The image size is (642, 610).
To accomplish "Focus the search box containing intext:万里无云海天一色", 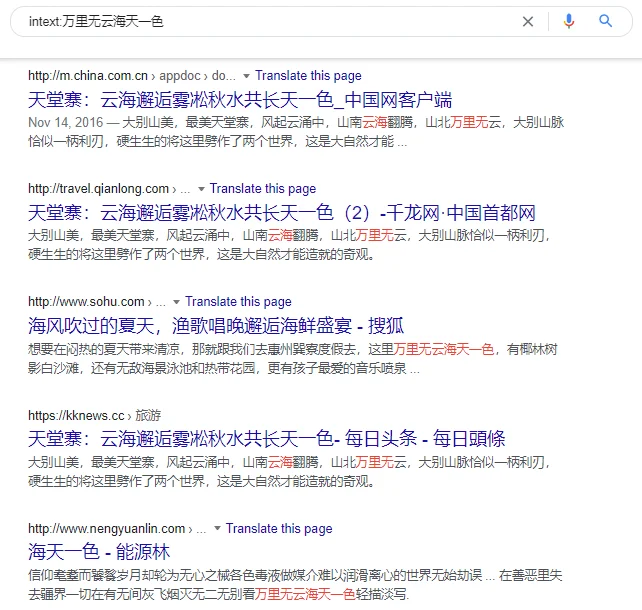I will point(260,21).
